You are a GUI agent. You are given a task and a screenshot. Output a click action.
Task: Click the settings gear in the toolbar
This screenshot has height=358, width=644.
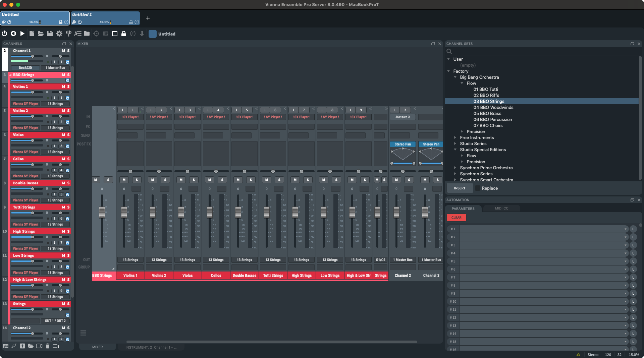[59, 34]
